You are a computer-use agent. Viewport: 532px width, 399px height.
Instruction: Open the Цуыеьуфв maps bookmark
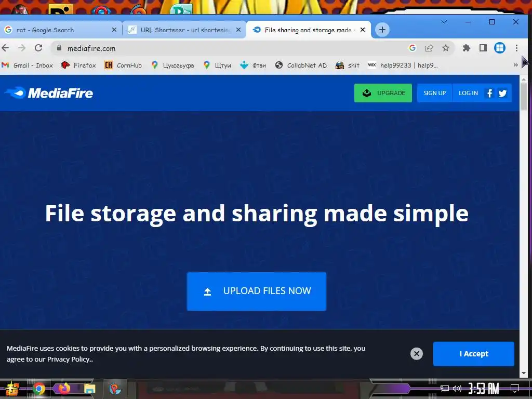172,65
